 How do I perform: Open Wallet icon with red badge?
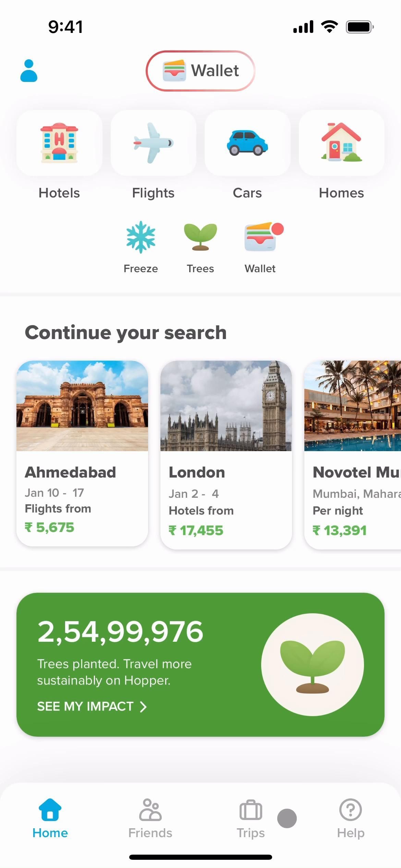(x=260, y=238)
